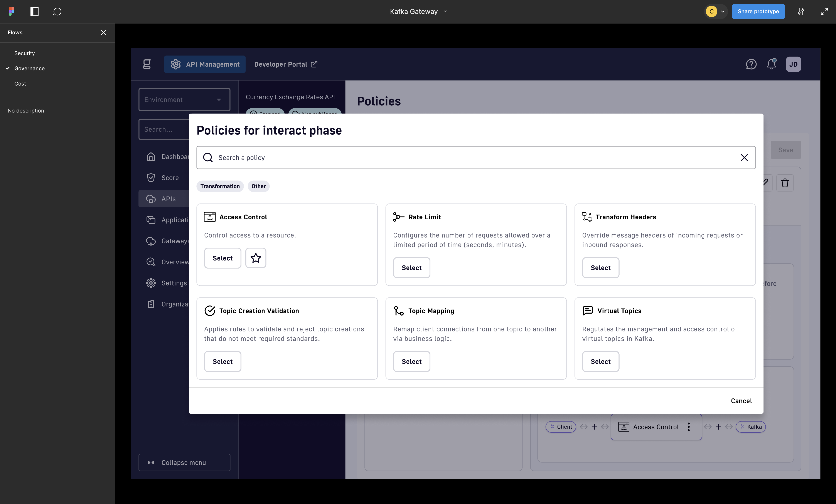Clear the policy search with X

coord(744,158)
